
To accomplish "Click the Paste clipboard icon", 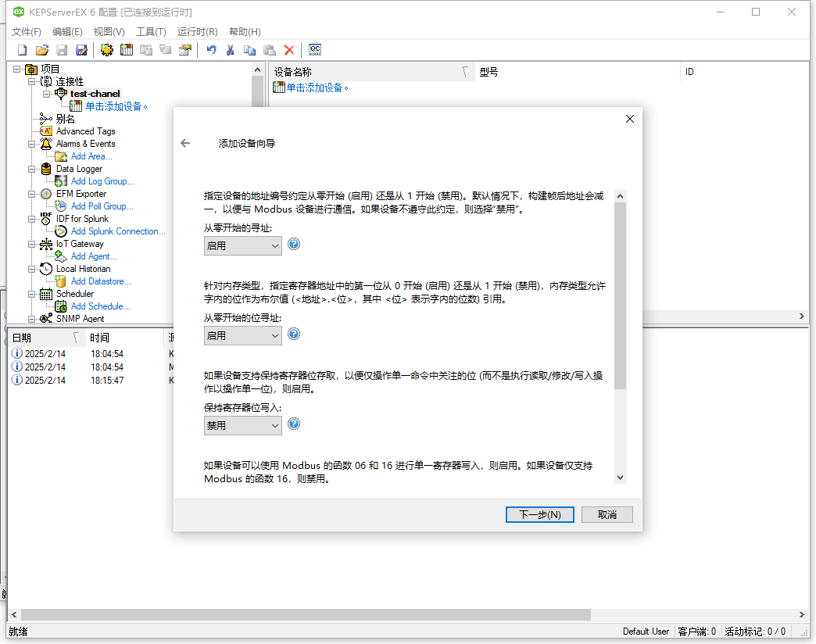I will (x=270, y=50).
